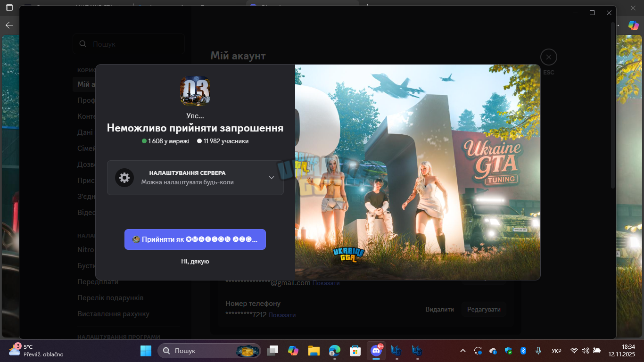Open Microsoft Edge from the taskbar
Image resolution: width=644 pixels, height=362 pixels.
click(335, 351)
